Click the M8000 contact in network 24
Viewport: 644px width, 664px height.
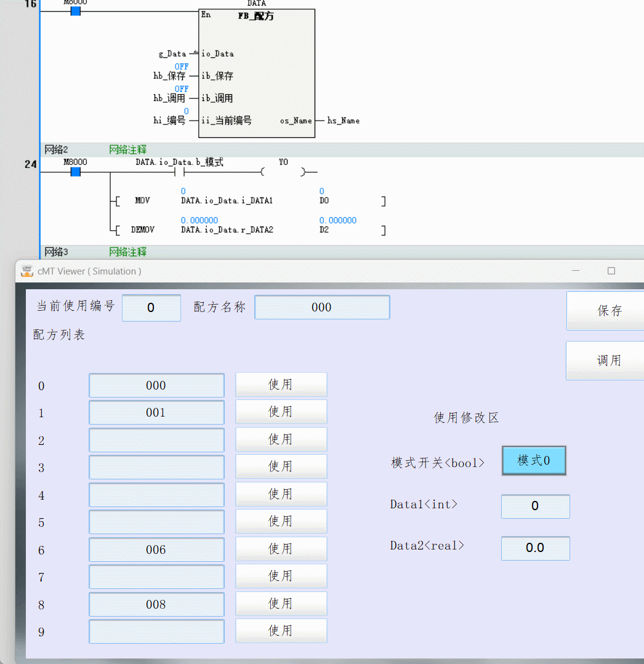(x=75, y=172)
